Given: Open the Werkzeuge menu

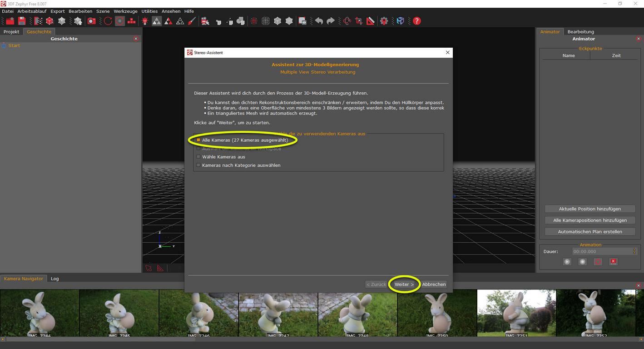Looking at the screenshot, I should pyautogui.click(x=125, y=11).
